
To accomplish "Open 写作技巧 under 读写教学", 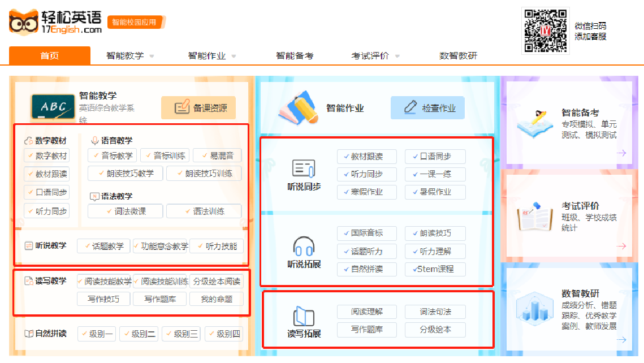I will pyautogui.click(x=103, y=299).
